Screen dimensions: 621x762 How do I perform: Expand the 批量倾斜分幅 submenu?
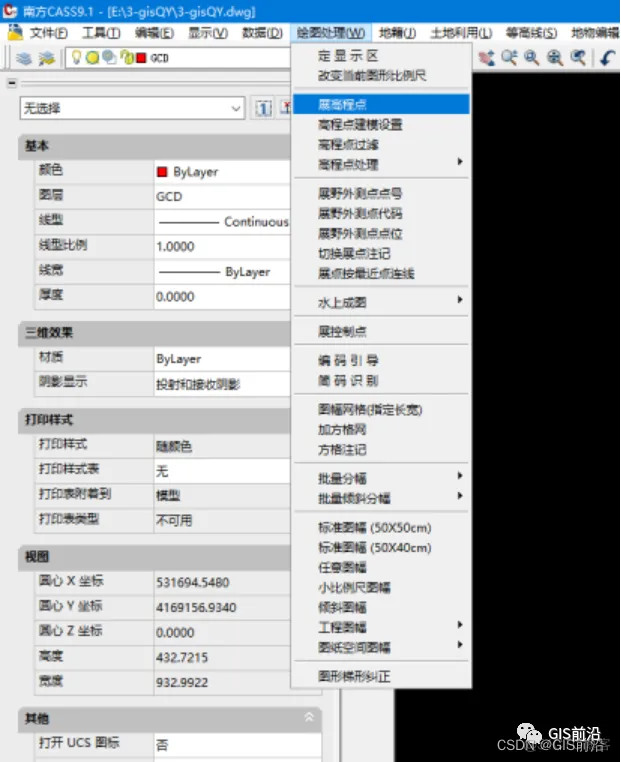381,499
